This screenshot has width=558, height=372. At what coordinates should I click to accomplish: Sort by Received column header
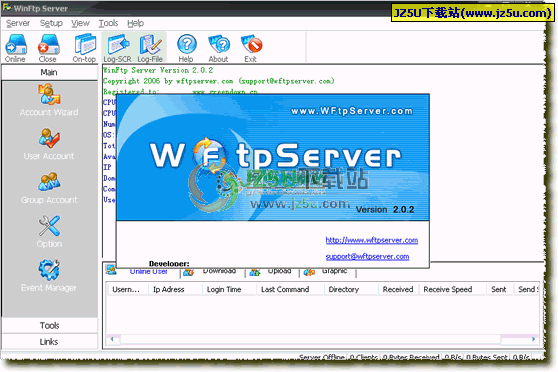(399, 289)
